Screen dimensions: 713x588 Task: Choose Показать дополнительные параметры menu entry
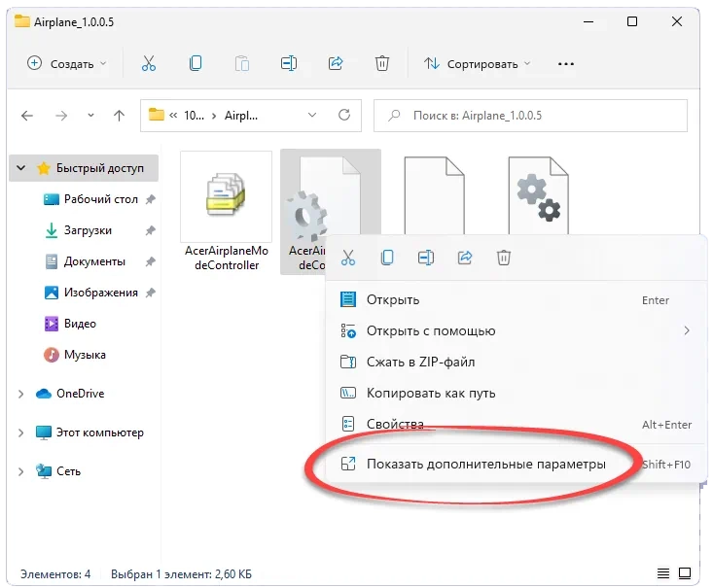[x=516, y=464]
